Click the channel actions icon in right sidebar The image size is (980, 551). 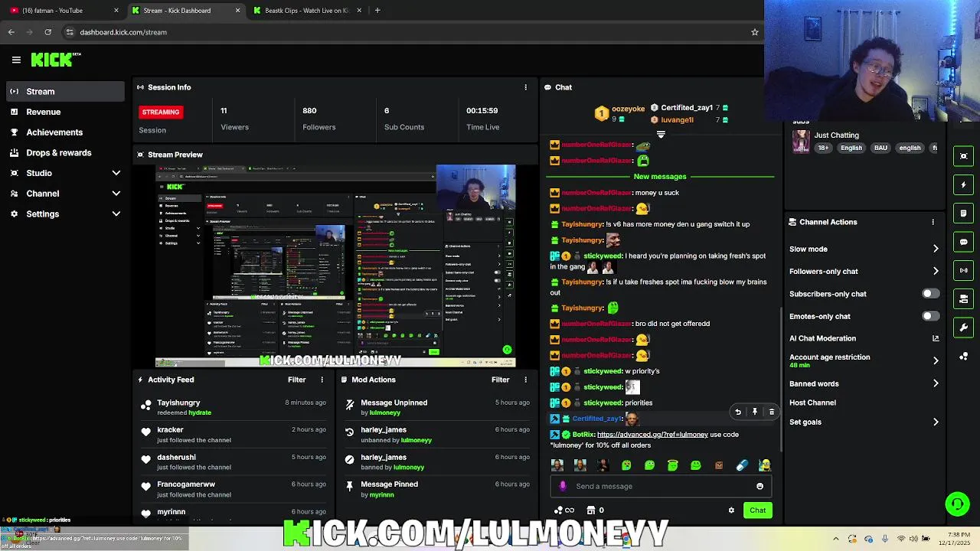[964, 298]
